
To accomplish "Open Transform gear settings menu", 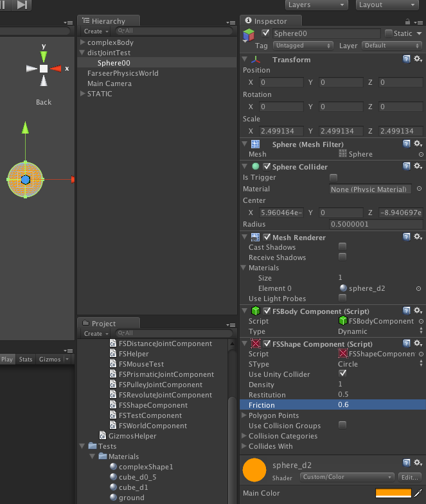I will click(418, 59).
